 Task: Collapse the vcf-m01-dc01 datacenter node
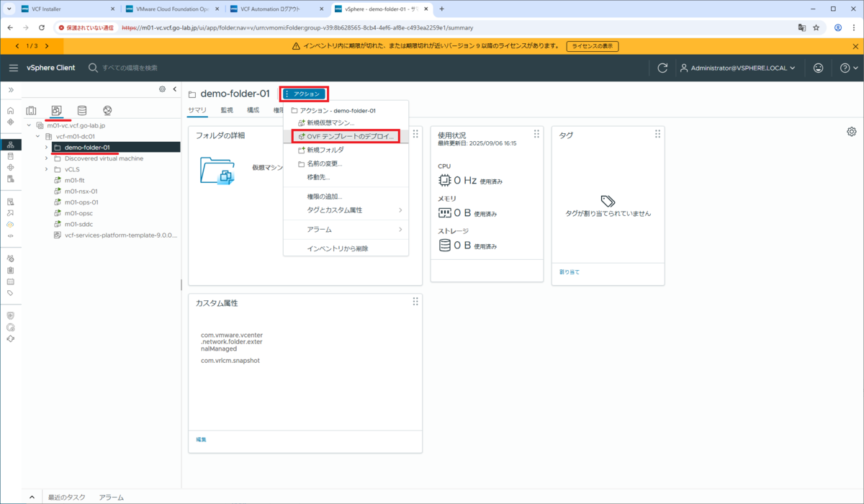pos(38,136)
